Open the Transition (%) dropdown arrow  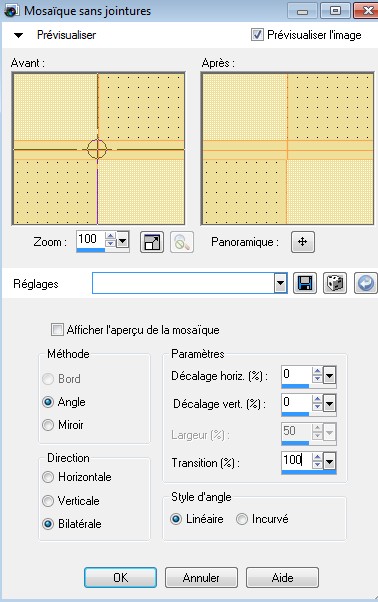[330, 461]
